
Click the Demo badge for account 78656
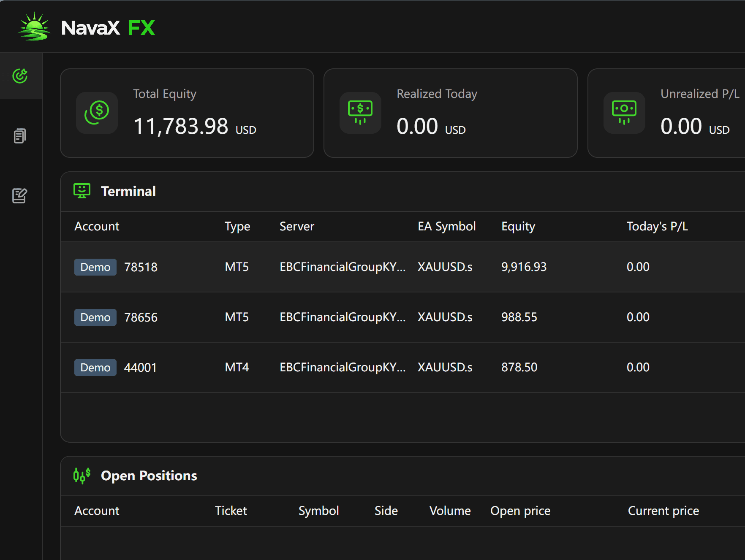point(95,317)
